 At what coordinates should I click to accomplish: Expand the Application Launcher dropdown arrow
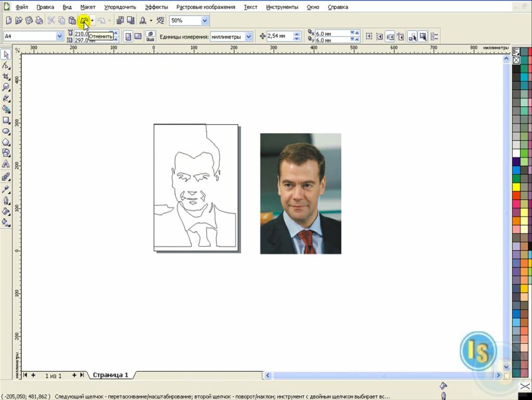point(151,21)
